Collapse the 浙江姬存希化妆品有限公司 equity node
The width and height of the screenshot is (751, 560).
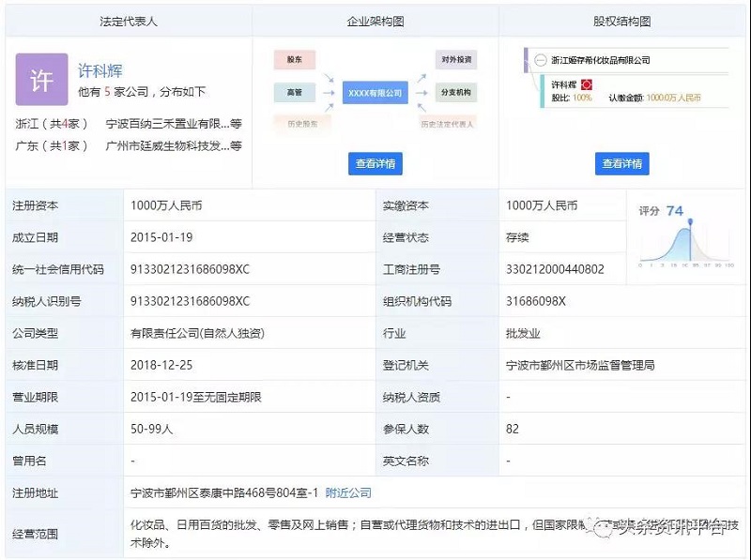click(540, 60)
